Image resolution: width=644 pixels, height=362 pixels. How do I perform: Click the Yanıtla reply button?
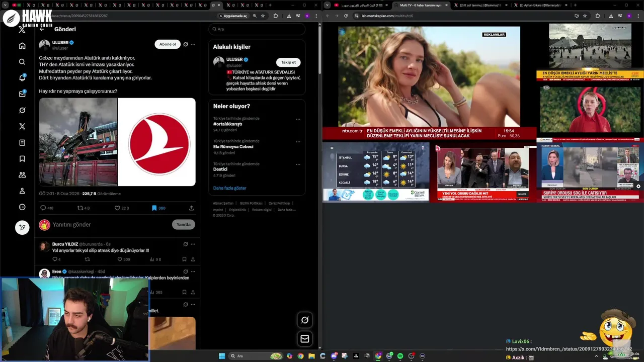point(184,225)
